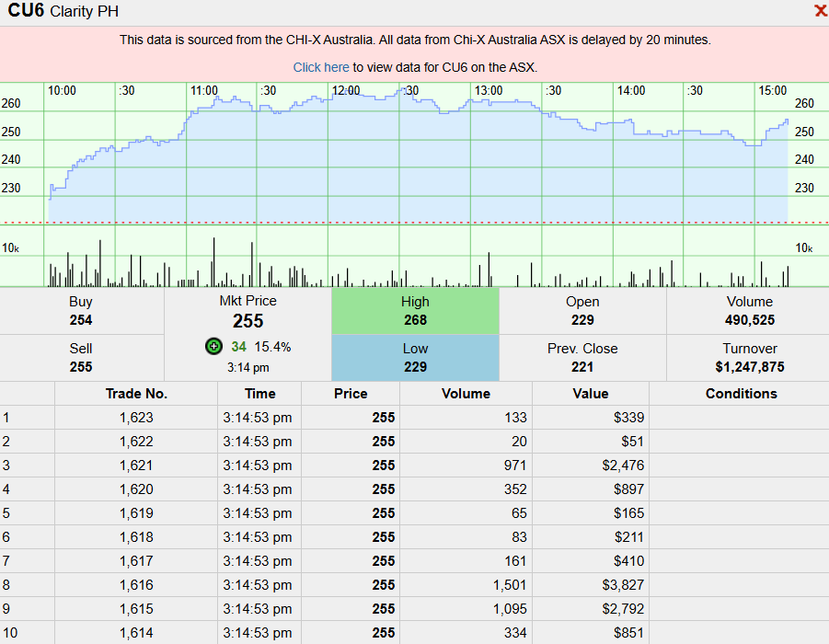Click the 15:00 time marker on chart

click(x=773, y=90)
